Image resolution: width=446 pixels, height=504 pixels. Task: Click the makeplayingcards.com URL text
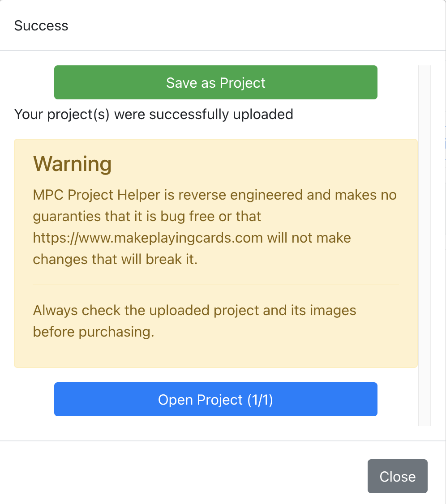point(148,238)
